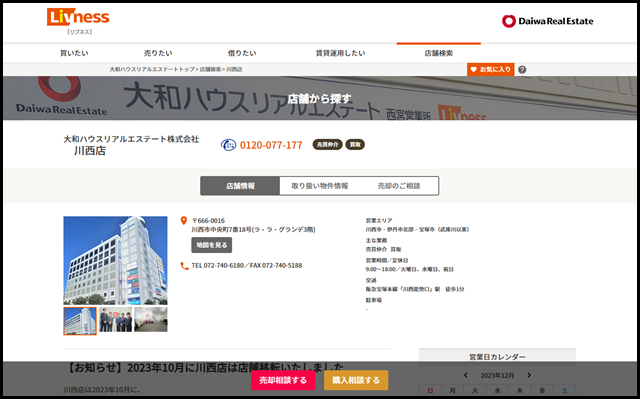
Task: Click the 店舗から探す banner title
Action: (x=320, y=98)
